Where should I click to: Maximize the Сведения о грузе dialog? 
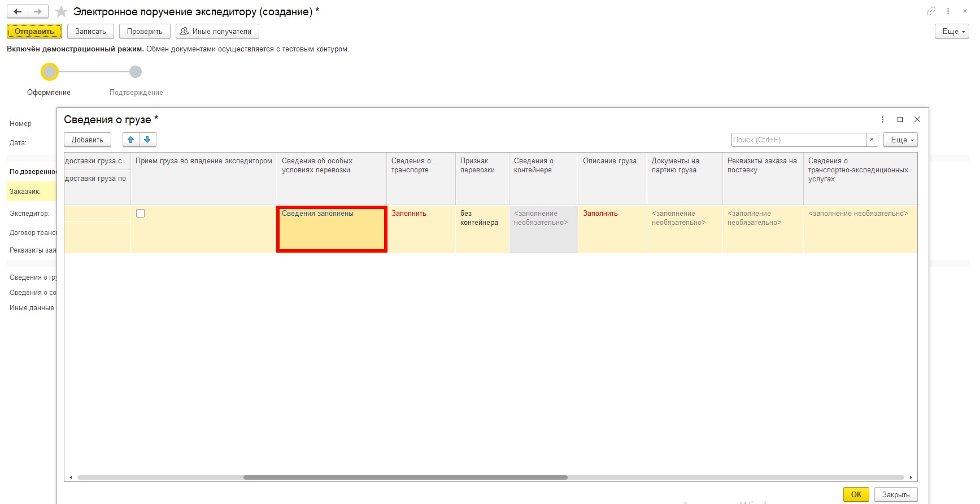(x=900, y=119)
